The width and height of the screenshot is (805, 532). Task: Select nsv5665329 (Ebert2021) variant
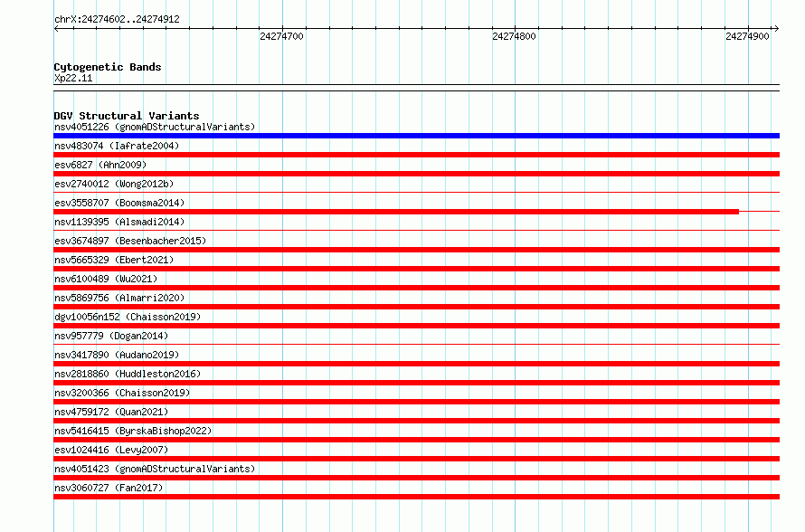tap(114, 260)
